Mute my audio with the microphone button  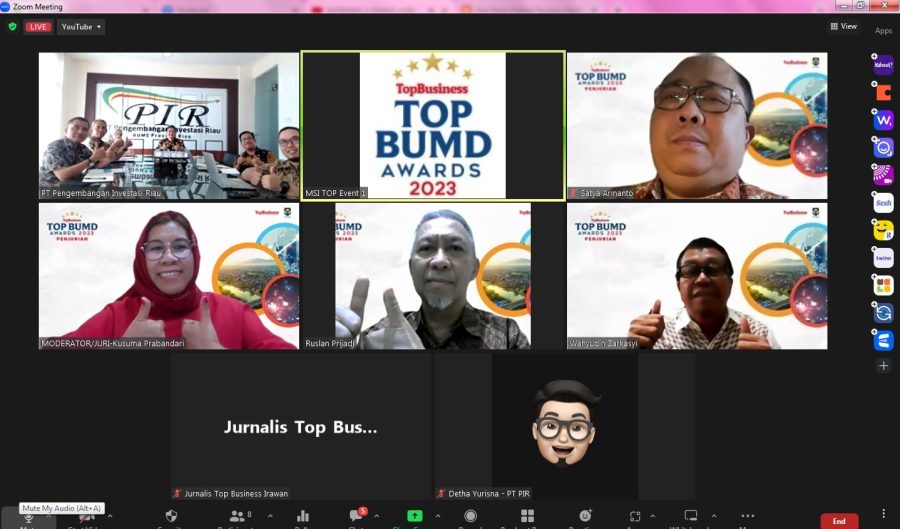click(28, 518)
